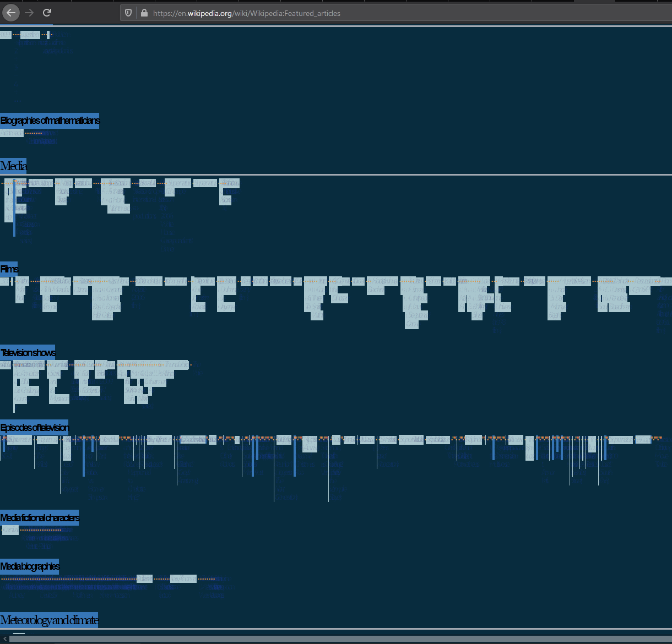Click first highlighted entry under Media biographies
672x644 pixels.
[x=144, y=578]
